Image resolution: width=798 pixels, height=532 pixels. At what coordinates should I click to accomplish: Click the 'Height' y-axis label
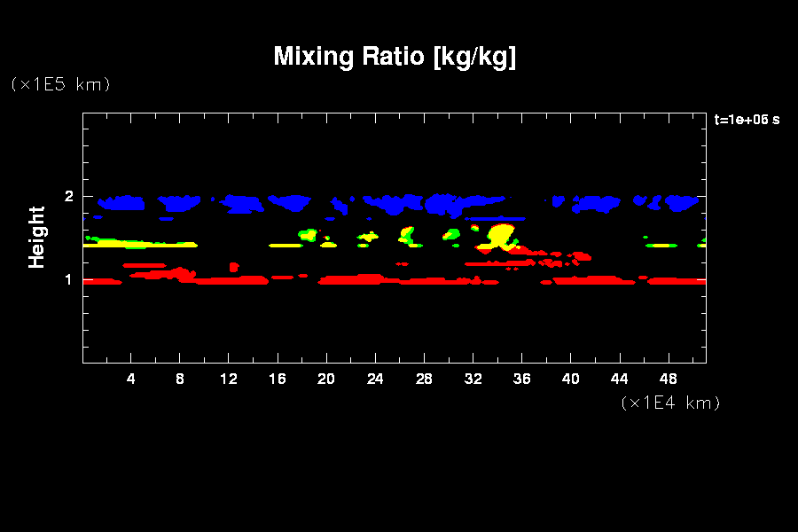[36, 237]
